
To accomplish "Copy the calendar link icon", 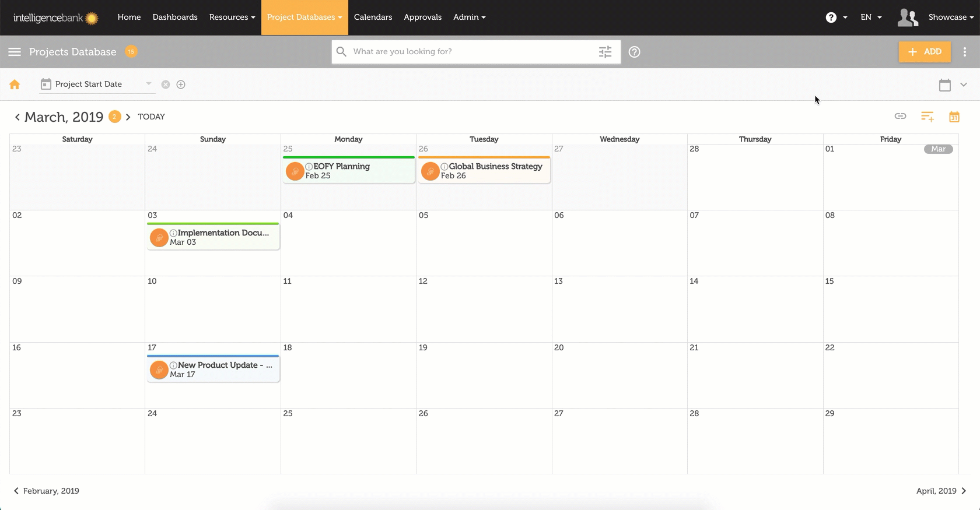I will 900,116.
